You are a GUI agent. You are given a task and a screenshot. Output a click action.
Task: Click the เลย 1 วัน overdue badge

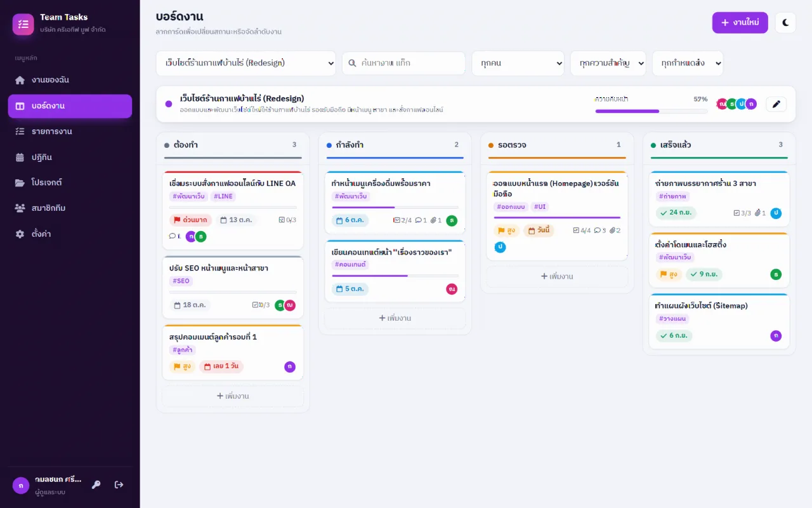pos(221,366)
